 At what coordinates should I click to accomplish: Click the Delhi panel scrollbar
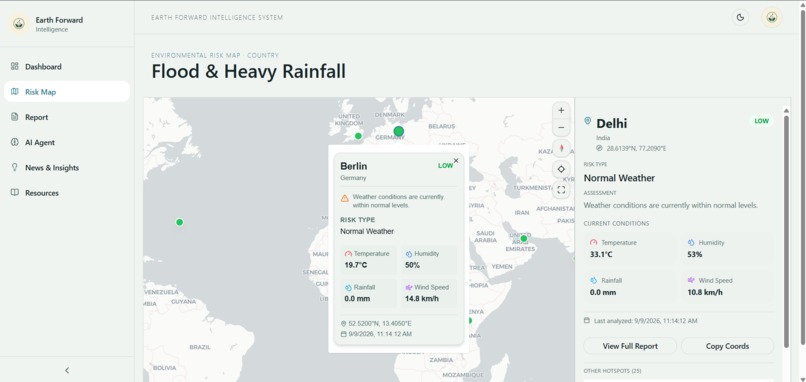pos(786,231)
